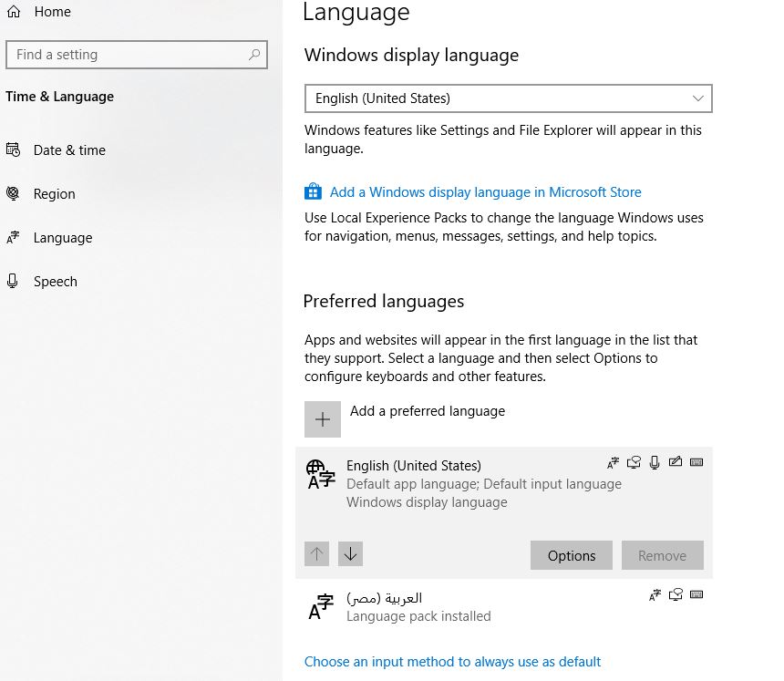Go to Home settings
The width and height of the screenshot is (784, 681).
click(53, 12)
